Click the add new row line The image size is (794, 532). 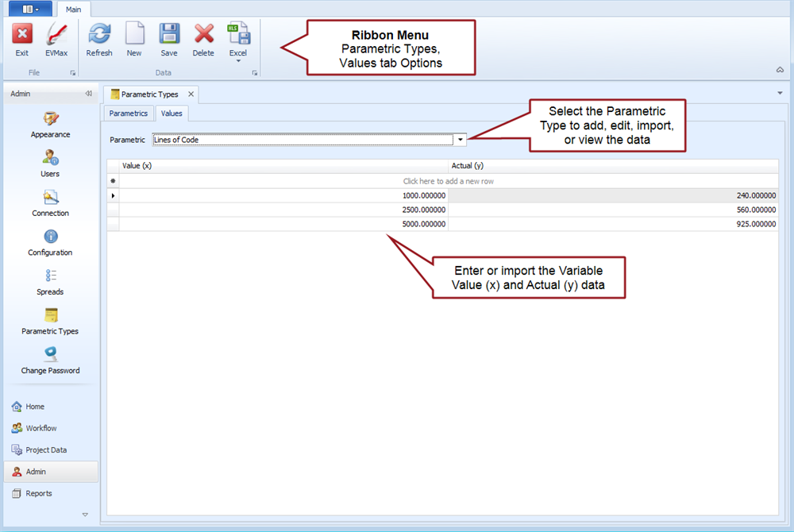(x=449, y=181)
